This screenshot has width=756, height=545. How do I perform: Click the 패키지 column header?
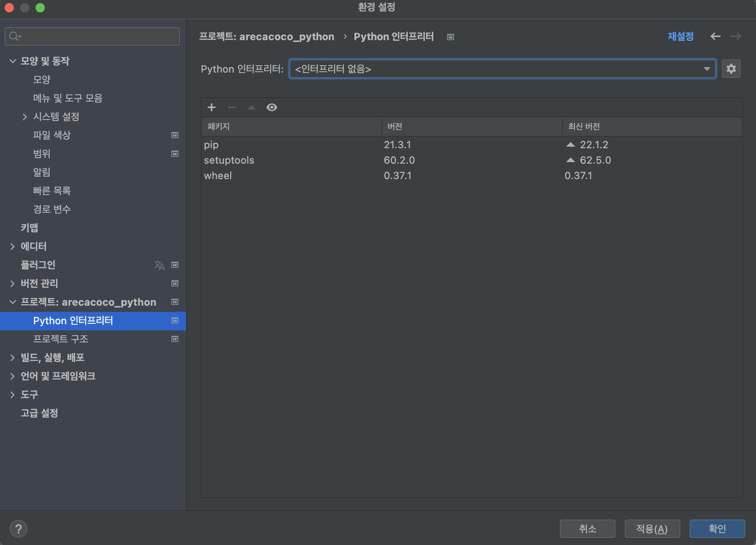(292, 127)
